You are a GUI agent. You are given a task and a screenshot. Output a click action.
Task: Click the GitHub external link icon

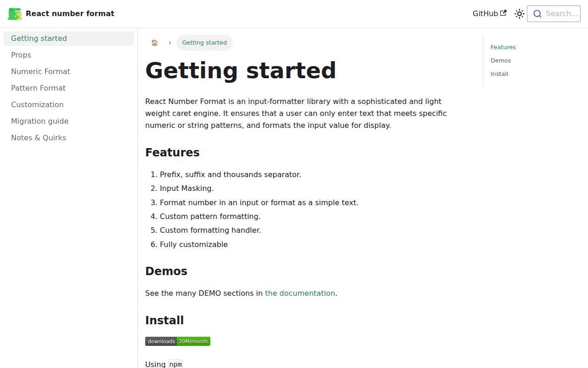pos(503,13)
